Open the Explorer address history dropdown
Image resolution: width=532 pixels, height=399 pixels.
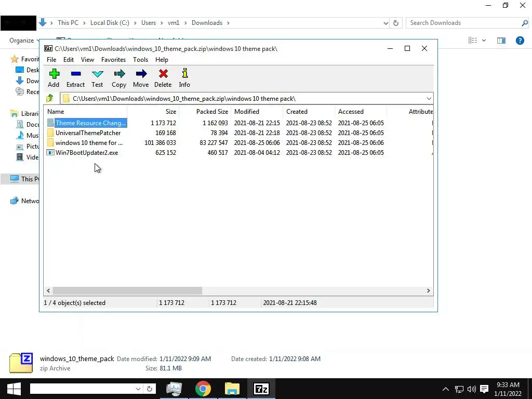386,23
